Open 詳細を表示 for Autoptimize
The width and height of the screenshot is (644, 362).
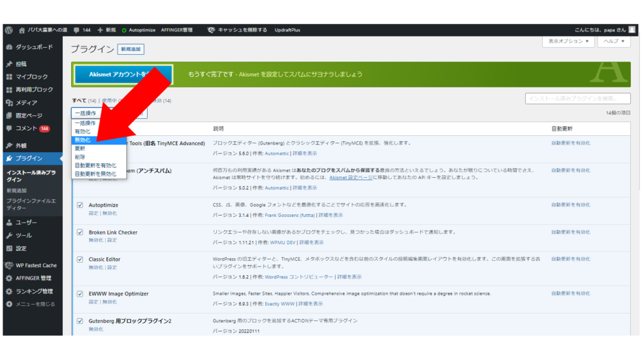[x=331, y=215]
